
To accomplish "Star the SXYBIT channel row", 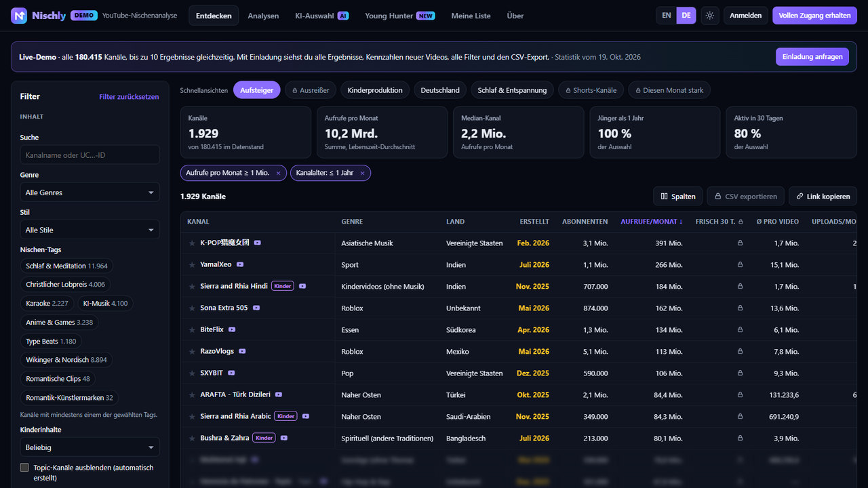I will (x=192, y=373).
